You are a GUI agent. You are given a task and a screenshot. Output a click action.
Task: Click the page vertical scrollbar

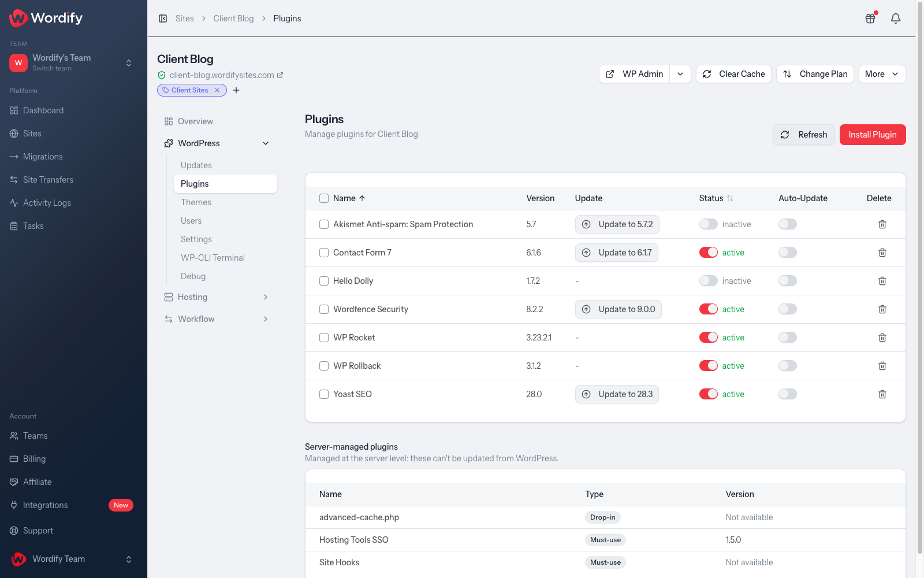point(920,277)
